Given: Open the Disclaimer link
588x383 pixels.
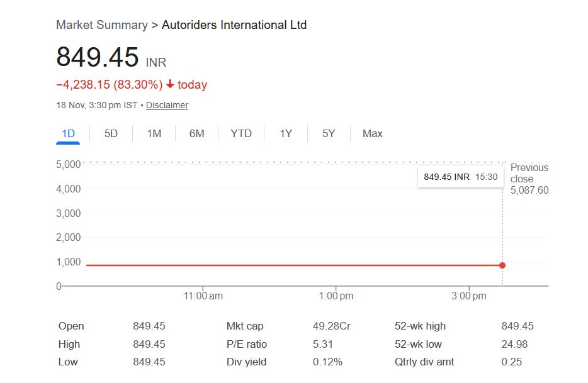Looking at the screenshot, I should [x=167, y=105].
